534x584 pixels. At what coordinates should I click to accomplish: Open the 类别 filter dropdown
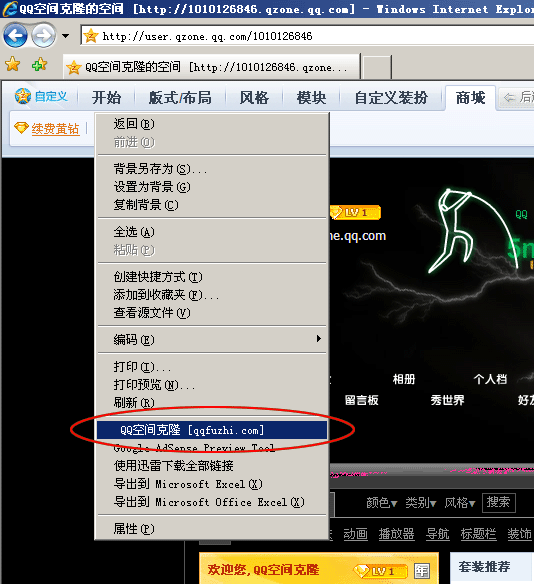[420, 503]
